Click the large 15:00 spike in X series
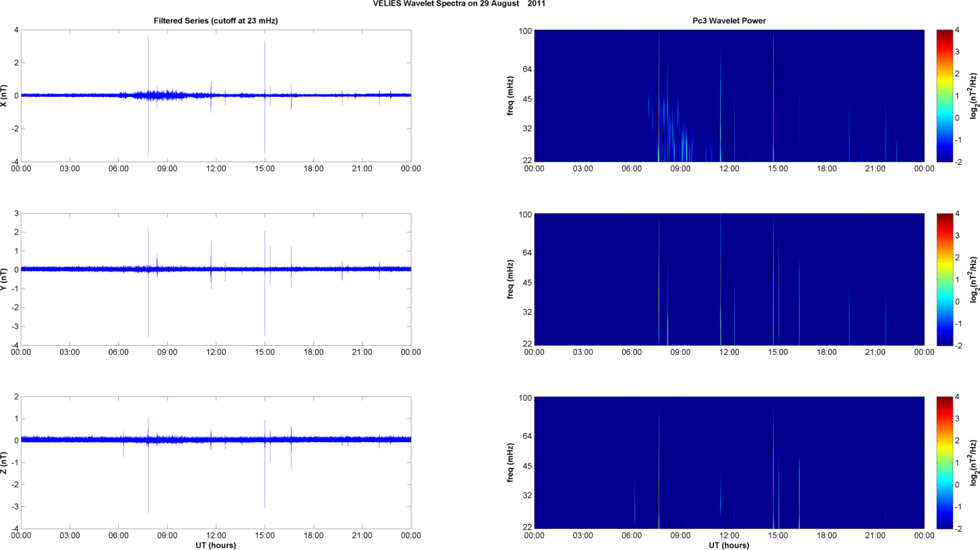This screenshot has width=980, height=550. click(265, 97)
